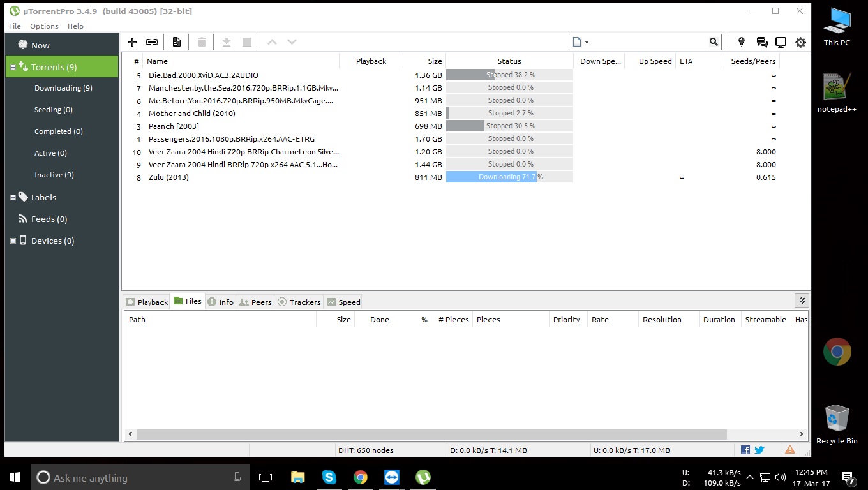This screenshot has height=490, width=868.
Task: Click Die.Bad Stopped 38.2 % progress bar
Action: 509,75
